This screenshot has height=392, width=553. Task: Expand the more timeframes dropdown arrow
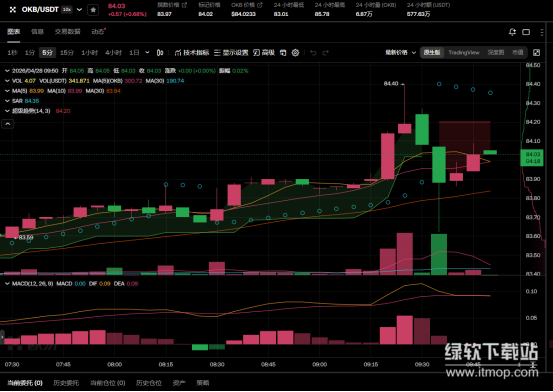147,52
